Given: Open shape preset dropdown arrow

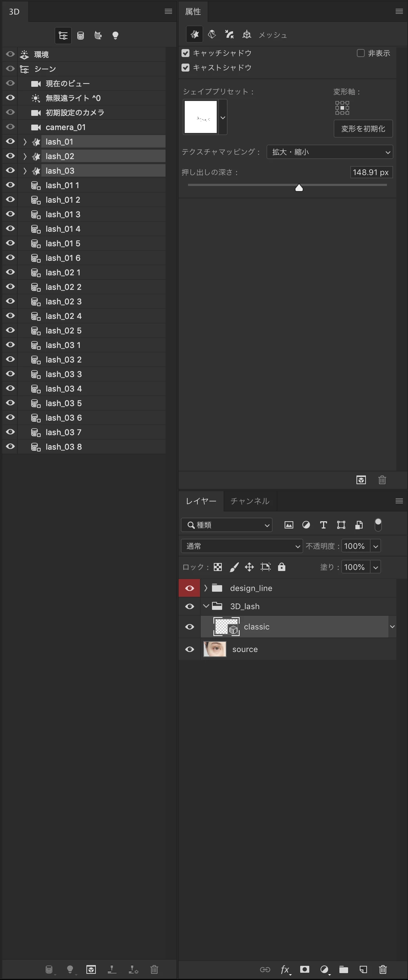Looking at the screenshot, I should pyautogui.click(x=223, y=117).
